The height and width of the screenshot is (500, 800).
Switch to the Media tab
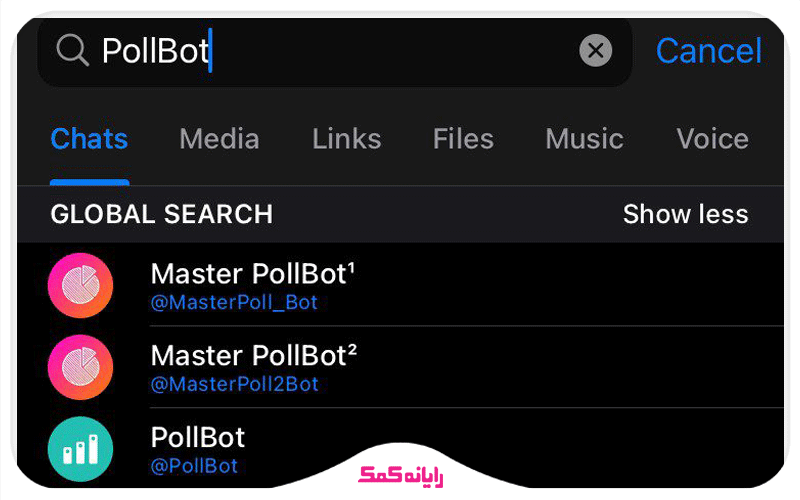(219, 139)
